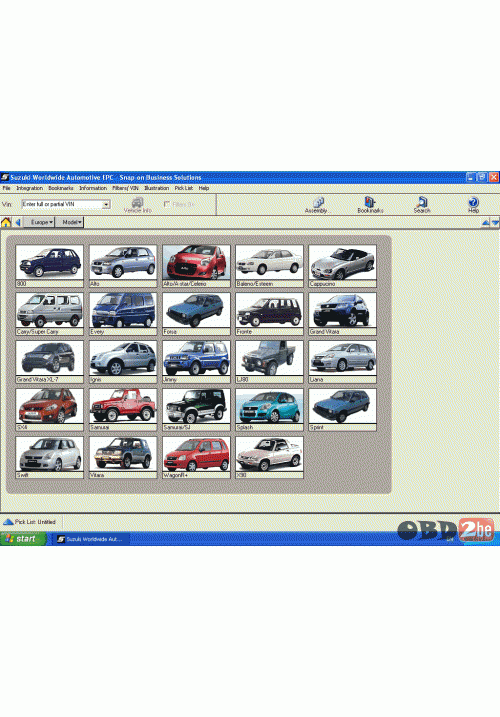Image resolution: width=500 pixels, height=717 pixels.
Task: Select the Carry/Super Carry thumbnail
Action: (49, 314)
